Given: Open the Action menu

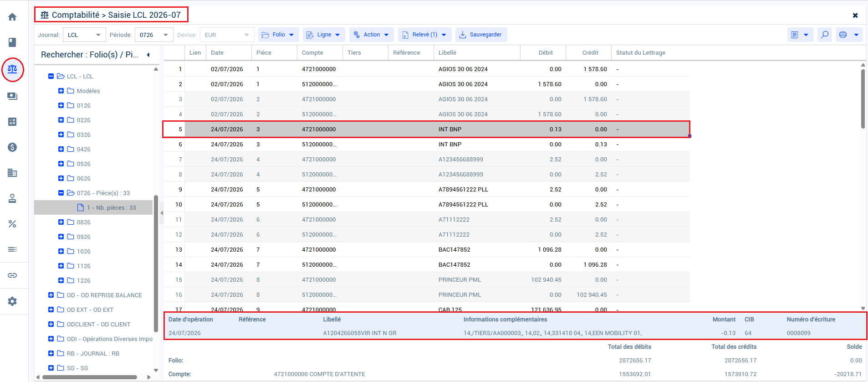Looking at the screenshot, I should (x=372, y=35).
